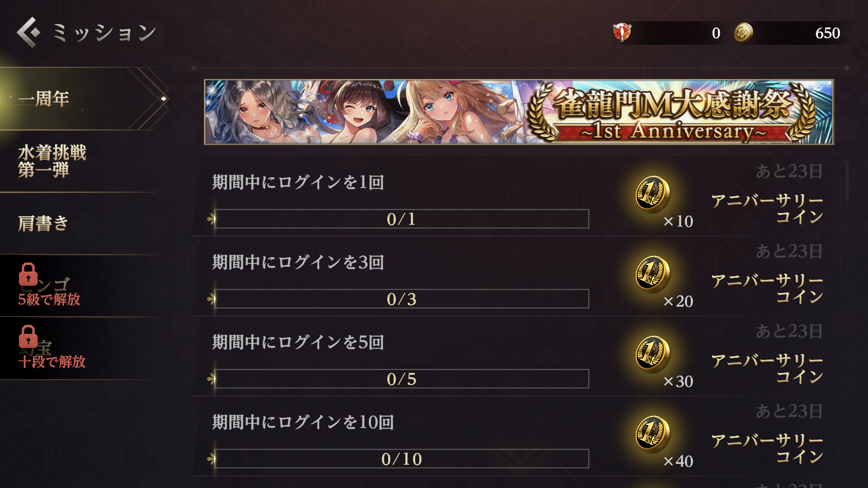This screenshot has width=868, height=488.
Task: Tap the anniversary coin for the 3回 login mission
Action: 652,274
